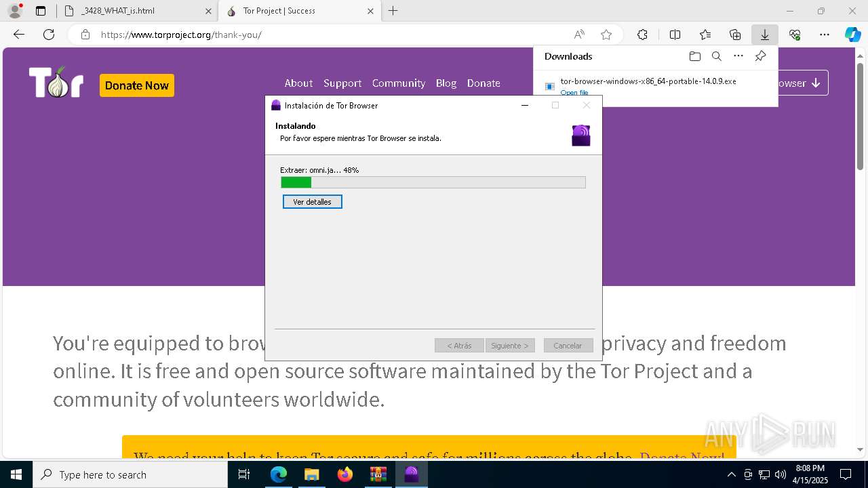Open Browser essentials icon
Screen dimensions: 868x488
click(x=795, y=35)
